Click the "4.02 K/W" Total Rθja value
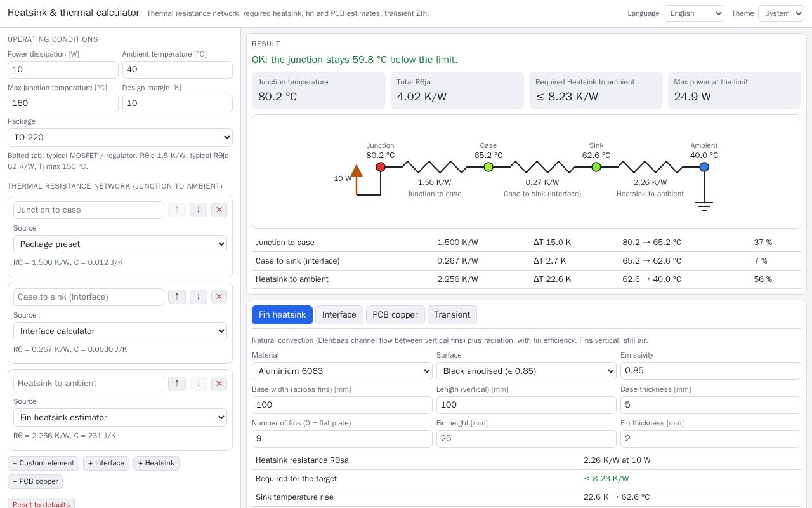The width and height of the screenshot is (812, 508). (422, 97)
